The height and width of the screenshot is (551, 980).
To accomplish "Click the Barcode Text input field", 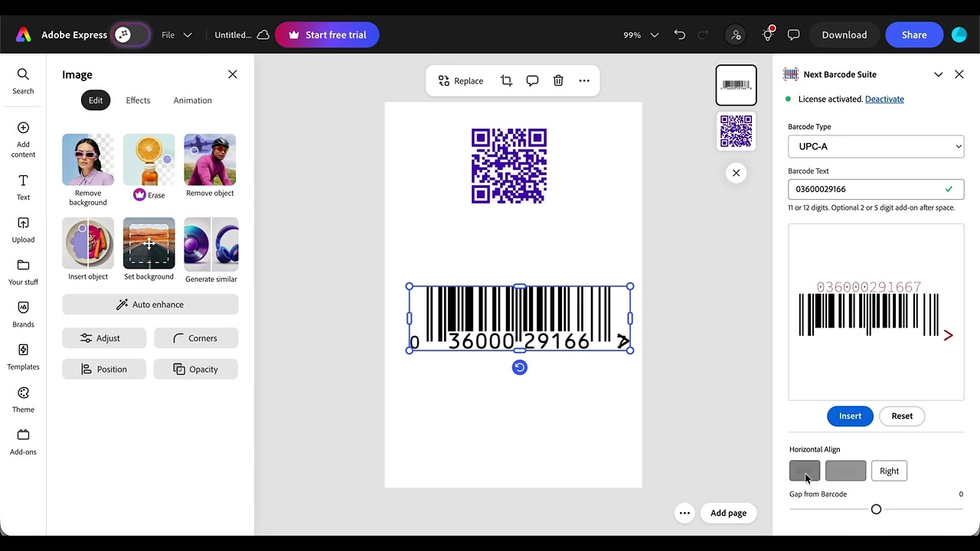I will pyautogui.click(x=876, y=189).
